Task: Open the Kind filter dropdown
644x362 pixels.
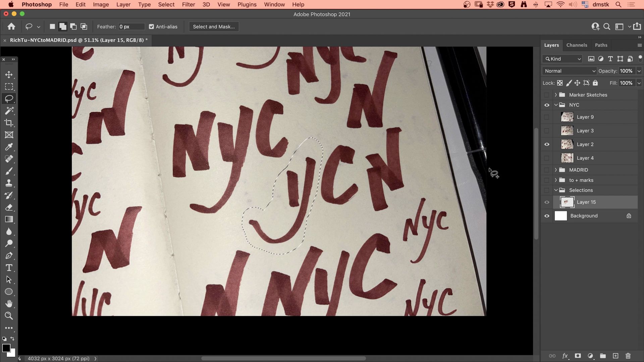Action: pos(562,59)
